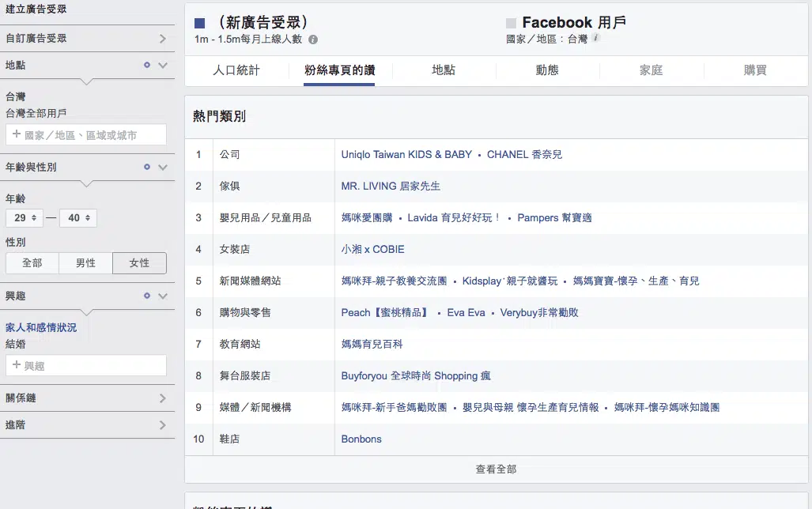Viewport: 812px width, 509px height.
Task: Collapse the 地點 section chevron
Action: pyautogui.click(x=163, y=66)
